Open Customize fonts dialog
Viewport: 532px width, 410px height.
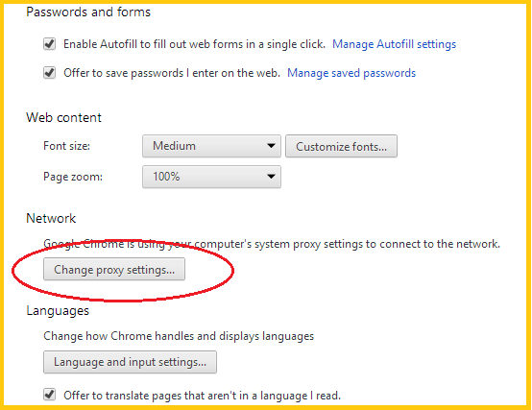[341, 146]
